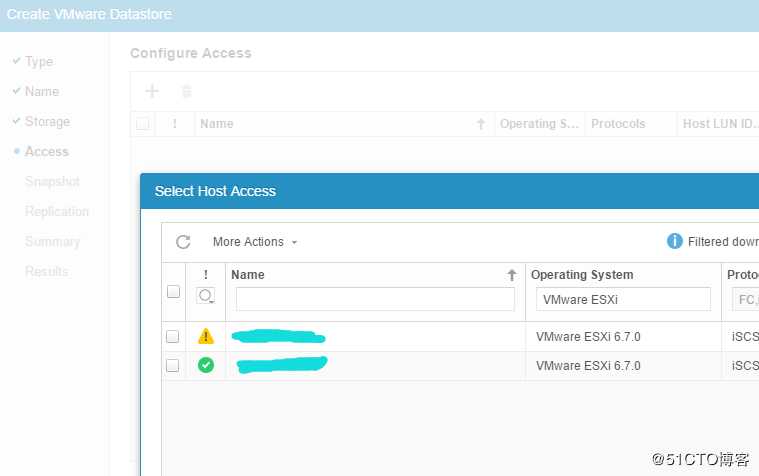The image size is (759, 476).
Task: Click the Filtered down info icon
Action: 674,241
